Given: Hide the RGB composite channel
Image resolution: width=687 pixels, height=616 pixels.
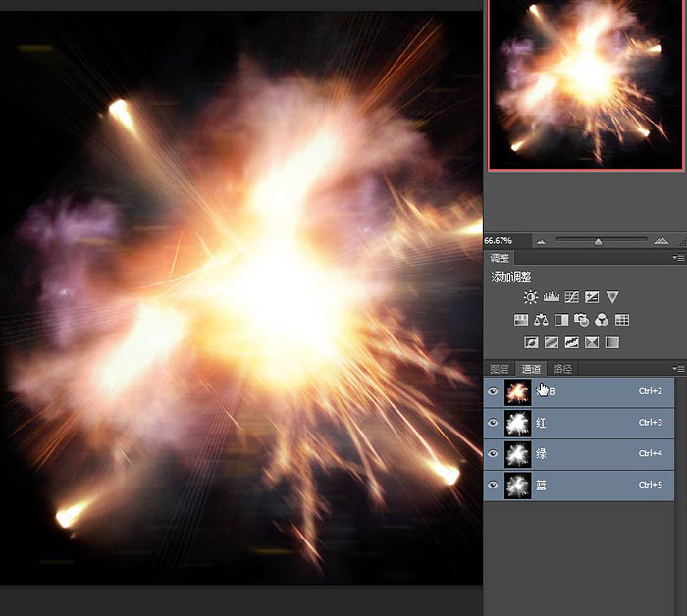Looking at the screenshot, I should [493, 392].
